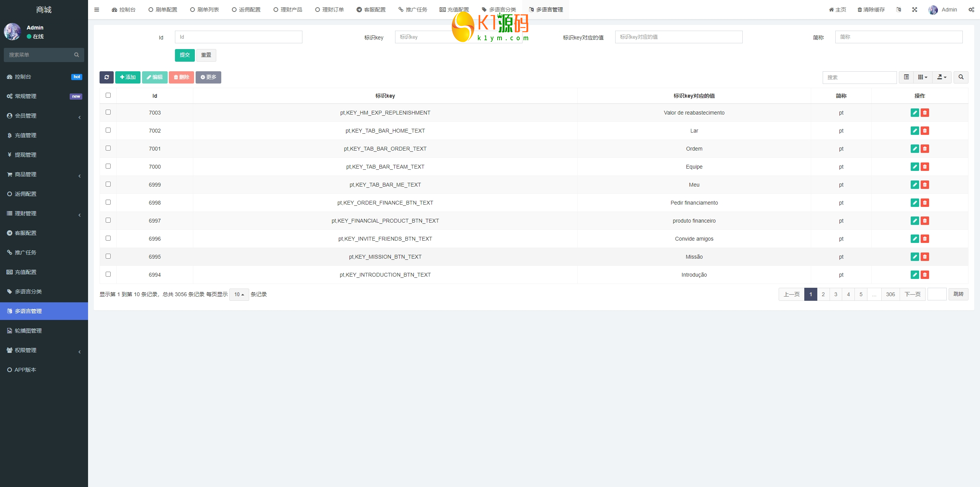Tick the checkbox for row 6995
This screenshot has width=980, height=487.
pos(108,256)
